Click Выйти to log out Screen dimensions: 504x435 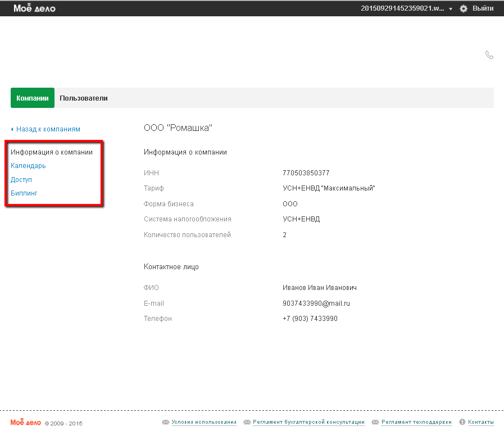coord(483,8)
